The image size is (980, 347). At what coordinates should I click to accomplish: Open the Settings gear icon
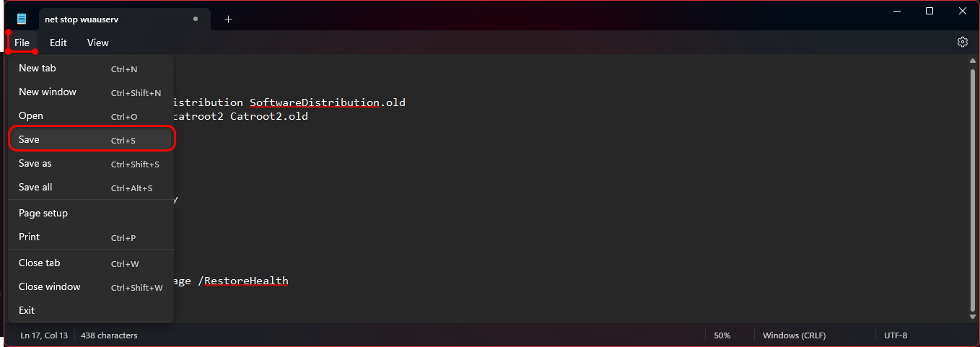tap(962, 43)
